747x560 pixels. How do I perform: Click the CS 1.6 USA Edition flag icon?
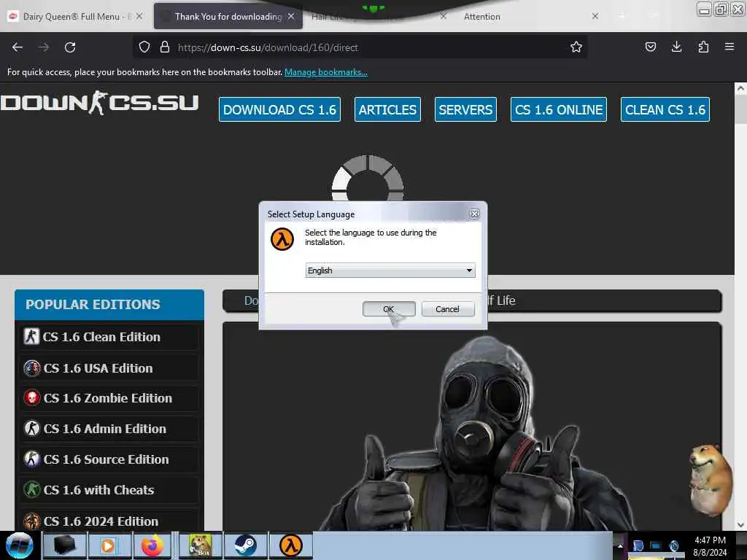click(x=32, y=368)
